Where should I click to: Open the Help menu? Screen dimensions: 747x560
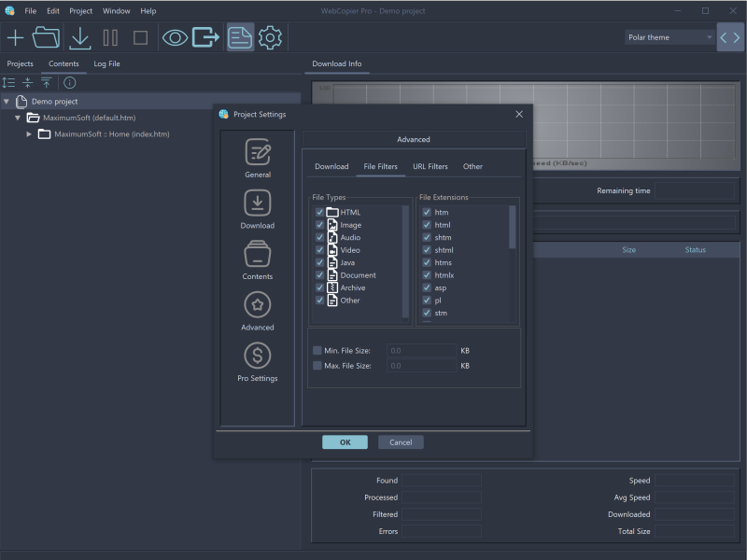[x=148, y=11]
